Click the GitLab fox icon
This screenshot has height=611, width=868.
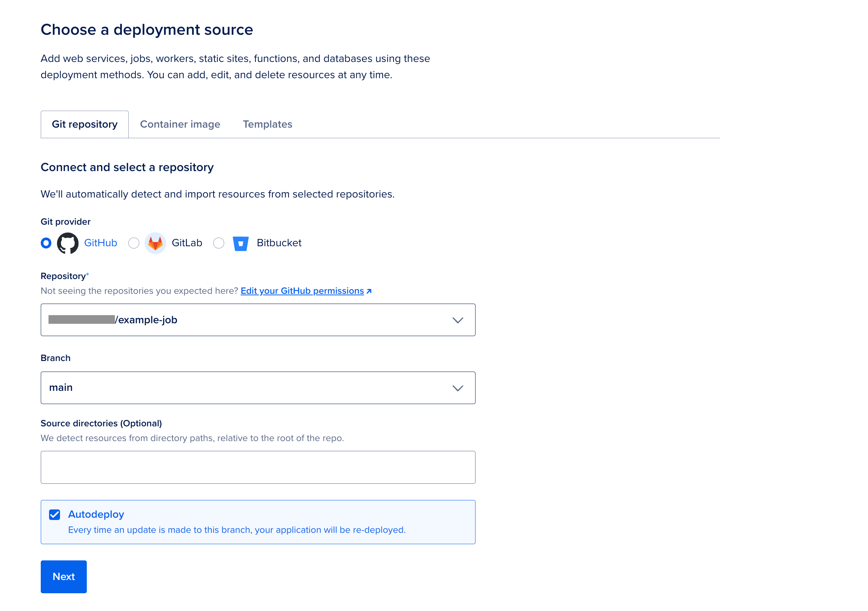click(x=155, y=243)
